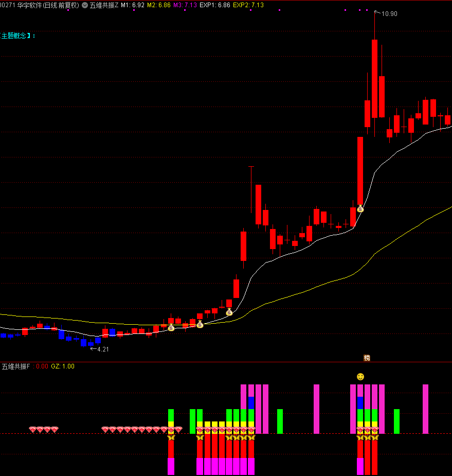Click the yellow EXP2: 7.13 value
This screenshot has width=452, height=476.
click(x=248, y=5)
